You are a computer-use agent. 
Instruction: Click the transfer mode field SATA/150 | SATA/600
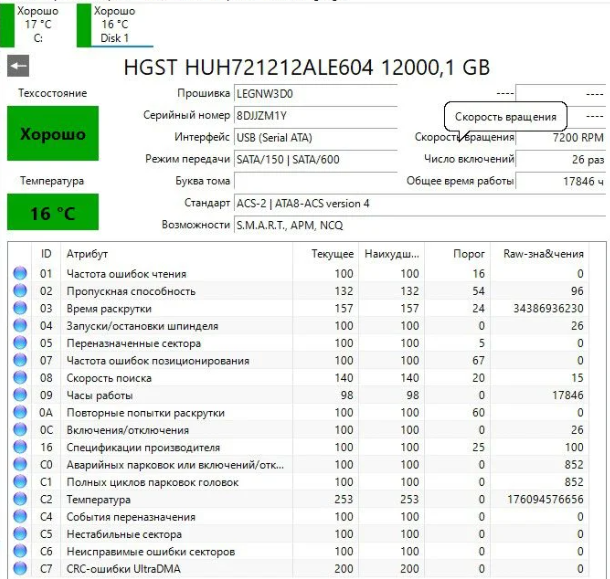tap(316, 159)
